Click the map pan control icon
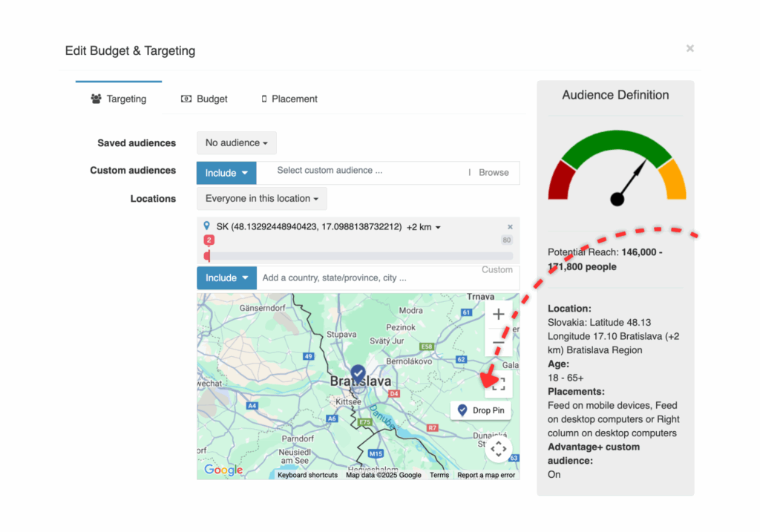 (x=498, y=448)
